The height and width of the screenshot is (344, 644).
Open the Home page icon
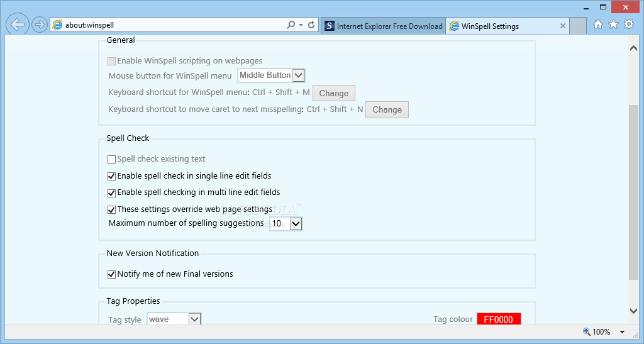(x=598, y=25)
